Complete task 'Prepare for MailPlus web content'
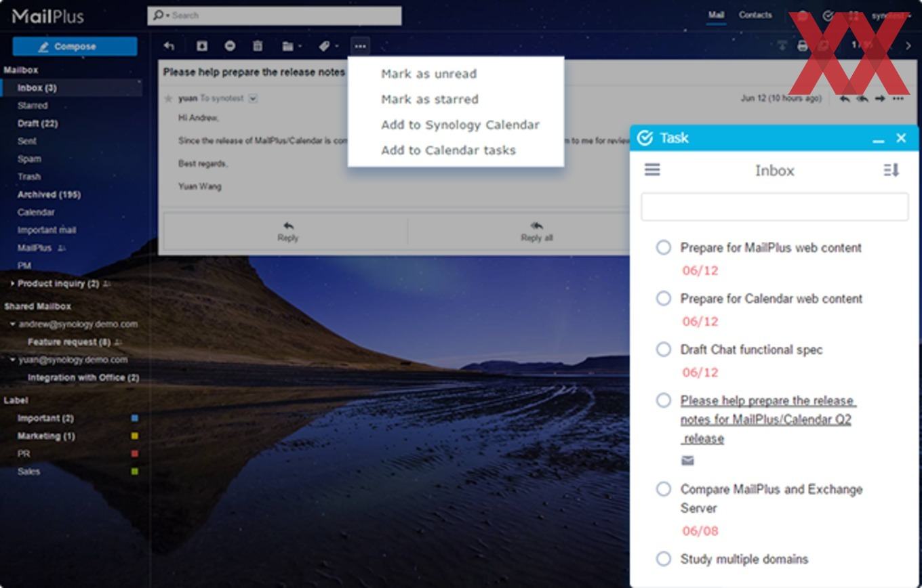 tap(664, 247)
